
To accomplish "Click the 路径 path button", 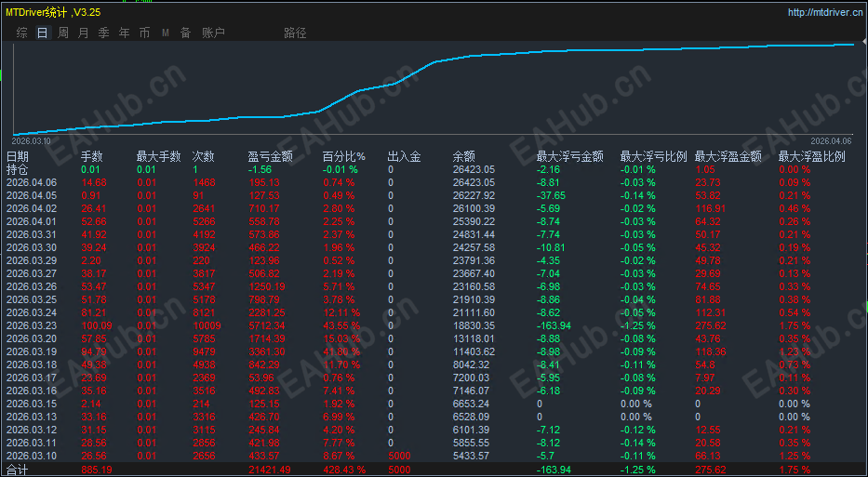I will click(295, 33).
